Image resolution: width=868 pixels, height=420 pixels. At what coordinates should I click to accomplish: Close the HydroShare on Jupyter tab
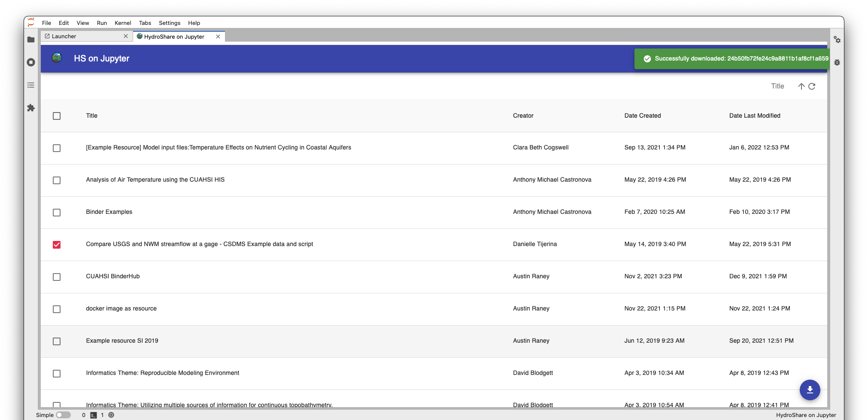[x=218, y=37]
